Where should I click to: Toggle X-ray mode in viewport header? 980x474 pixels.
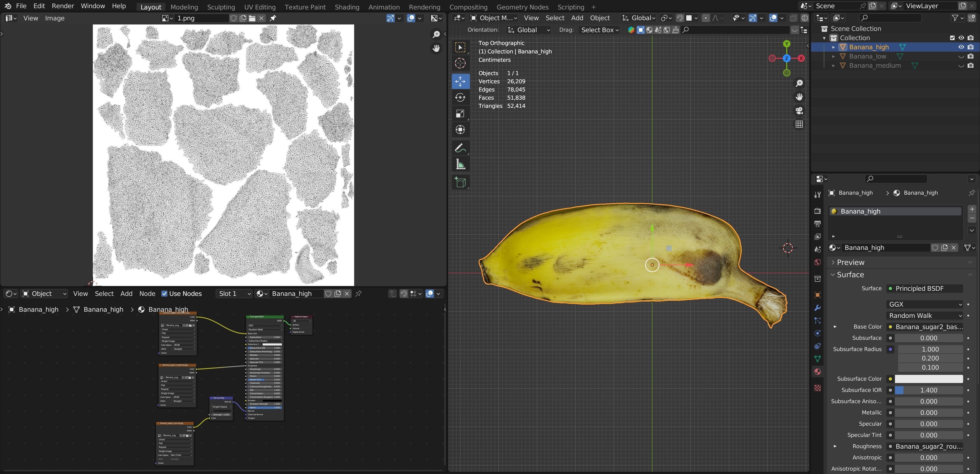[x=793, y=18]
